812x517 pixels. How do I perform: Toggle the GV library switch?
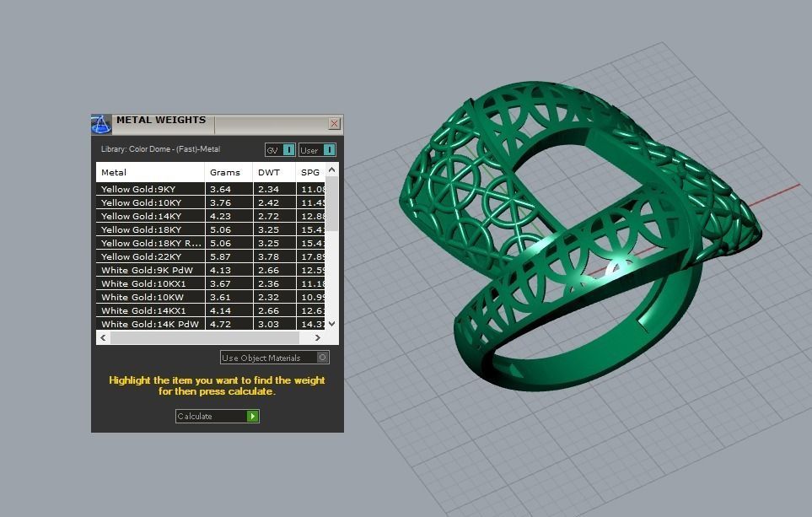[x=280, y=150]
